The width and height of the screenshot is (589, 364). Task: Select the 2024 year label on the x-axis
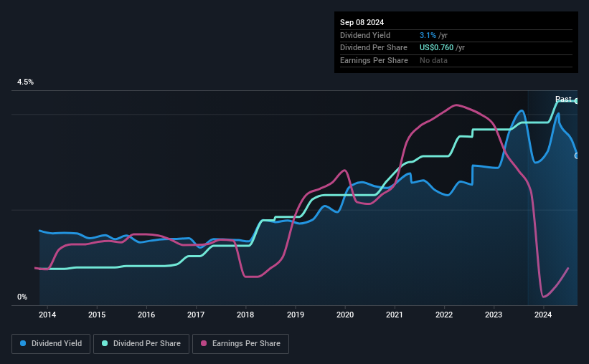pos(543,315)
